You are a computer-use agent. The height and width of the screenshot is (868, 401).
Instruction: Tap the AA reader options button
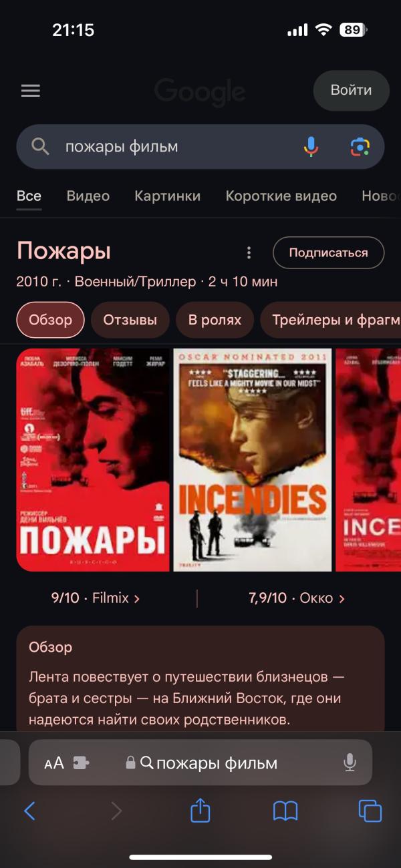(x=54, y=763)
